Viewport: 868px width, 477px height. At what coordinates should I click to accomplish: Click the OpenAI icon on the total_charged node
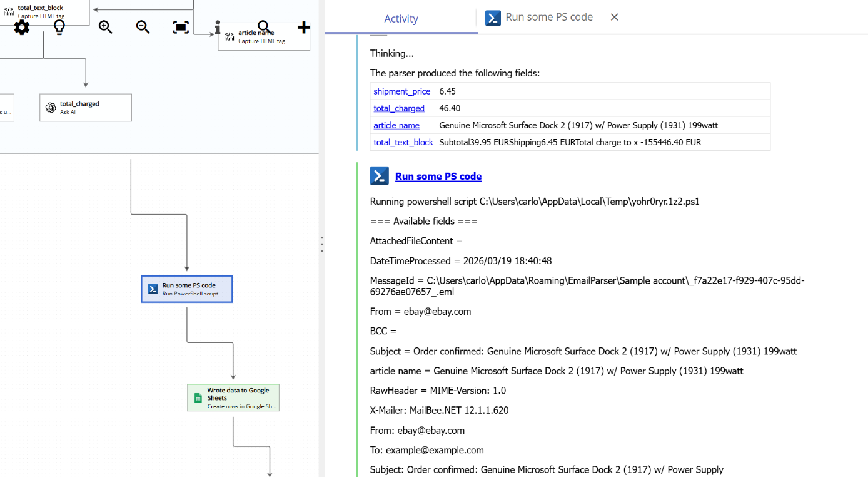49,107
